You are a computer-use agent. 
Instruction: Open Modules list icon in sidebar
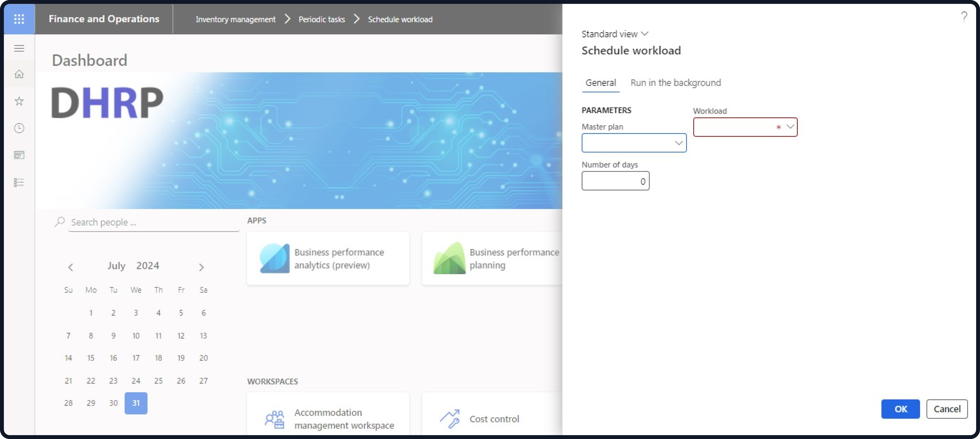pos(19,182)
